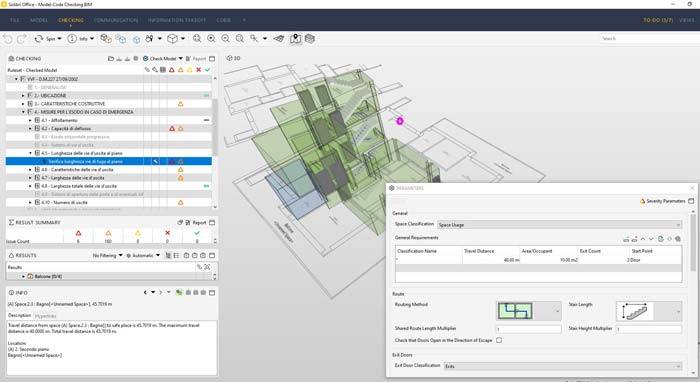700x382 pixels.
Task: Click the green checkmark accepted filter
Action: coord(208,70)
